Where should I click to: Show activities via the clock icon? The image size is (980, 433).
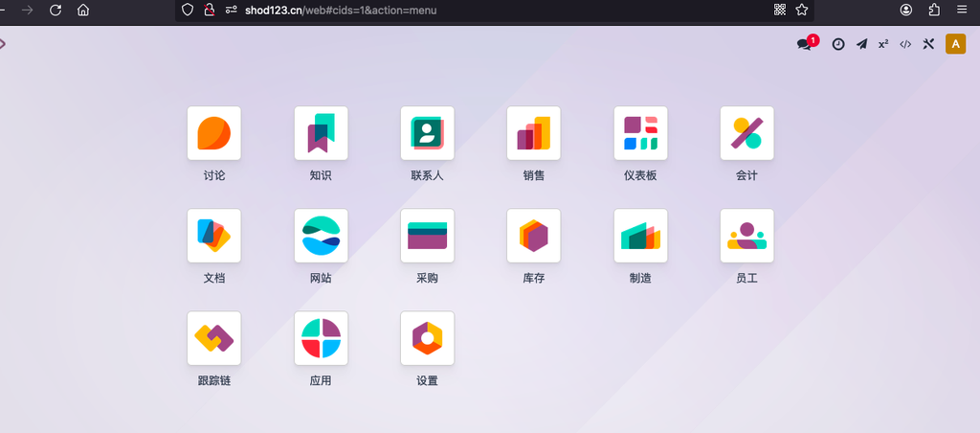click(x=838, y=44)
